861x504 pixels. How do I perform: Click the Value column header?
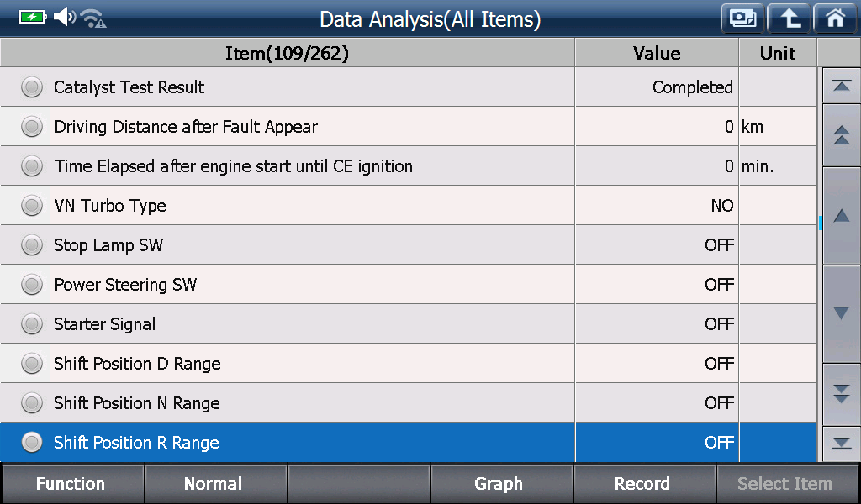point(657,53)
